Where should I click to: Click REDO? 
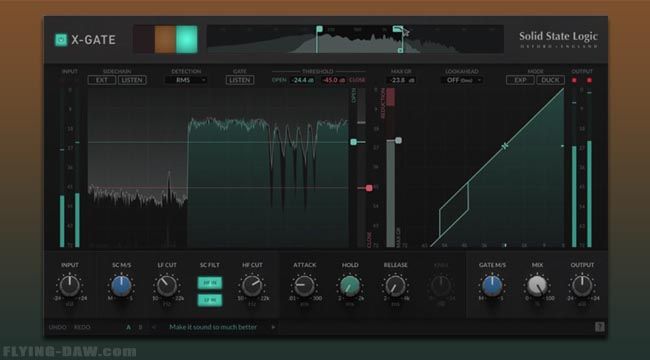[x=82, y=327]
